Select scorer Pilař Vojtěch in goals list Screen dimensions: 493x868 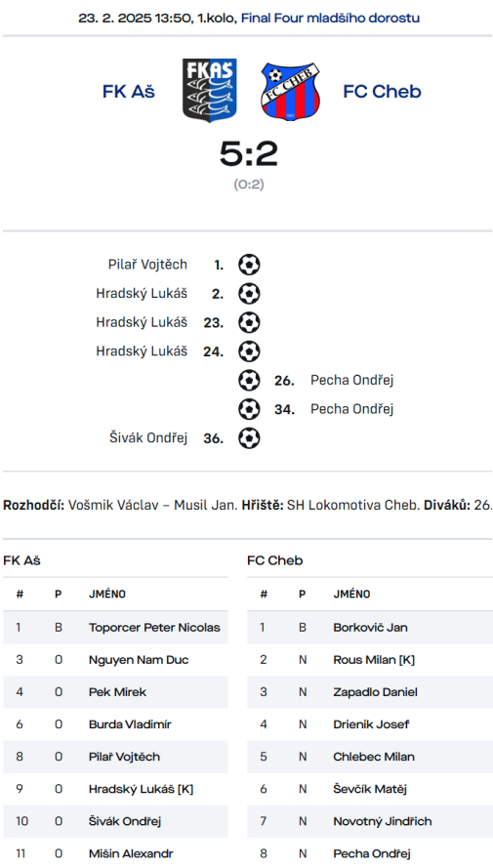[x=147, y=265]
